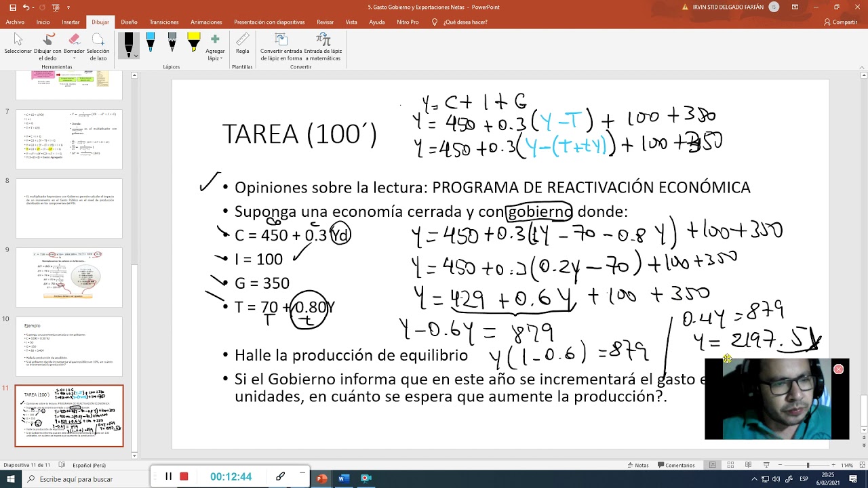Zoom out with minus button
The width and height of the screenshot is (868, 488).
(781, 465)
